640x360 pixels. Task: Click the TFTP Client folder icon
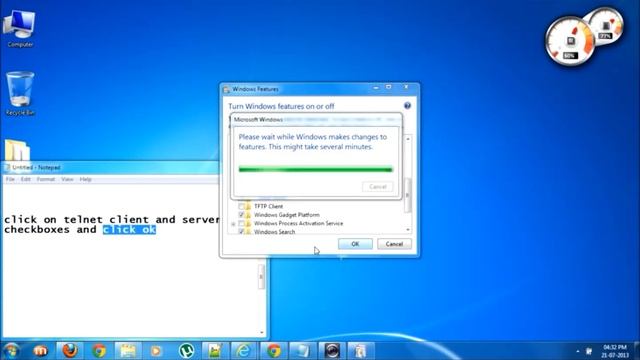point(248,207)
